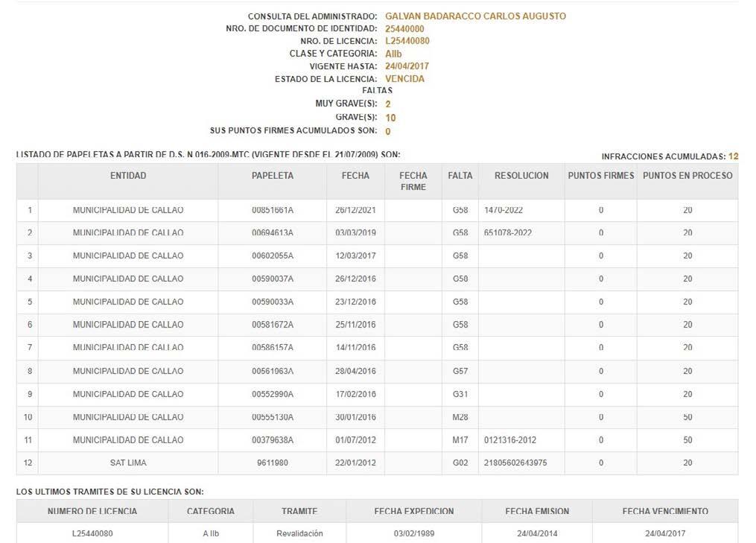Click resolution 1470-2022
This screenshot has height=543, width=756.
coord(504,210)
